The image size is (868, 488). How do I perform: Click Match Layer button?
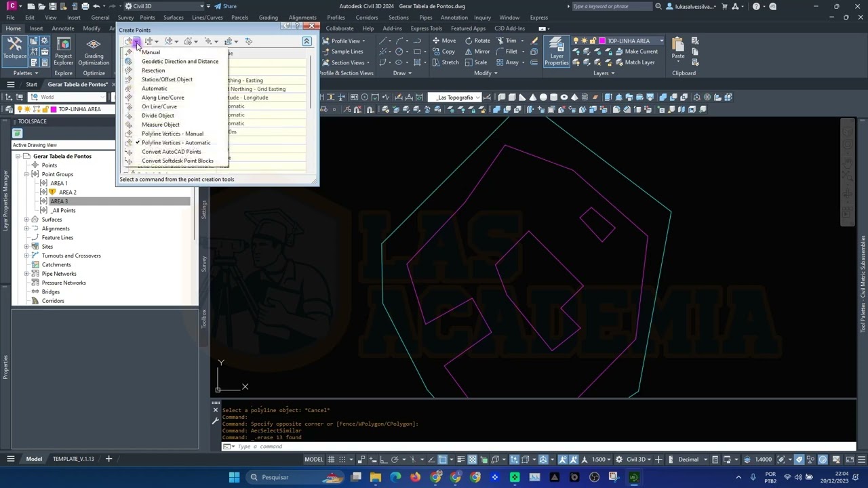click(634, 62)
